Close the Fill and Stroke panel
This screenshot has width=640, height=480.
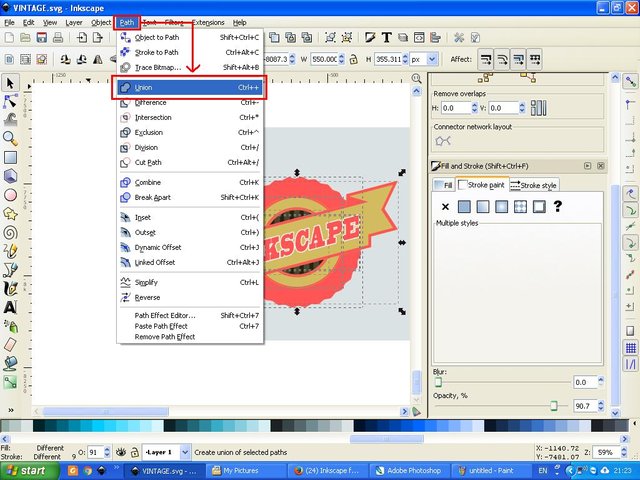click(600, 166)
